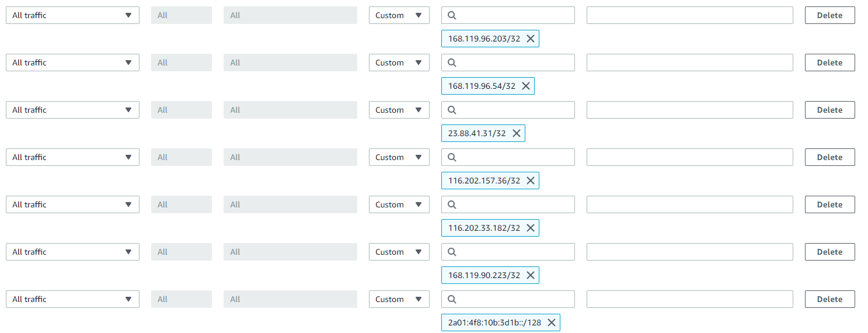This screenshot has height=333, width=868.
Task: Remove the 23.88.41.31/32 CIDR tag
Action: click(x=517, y=133)
